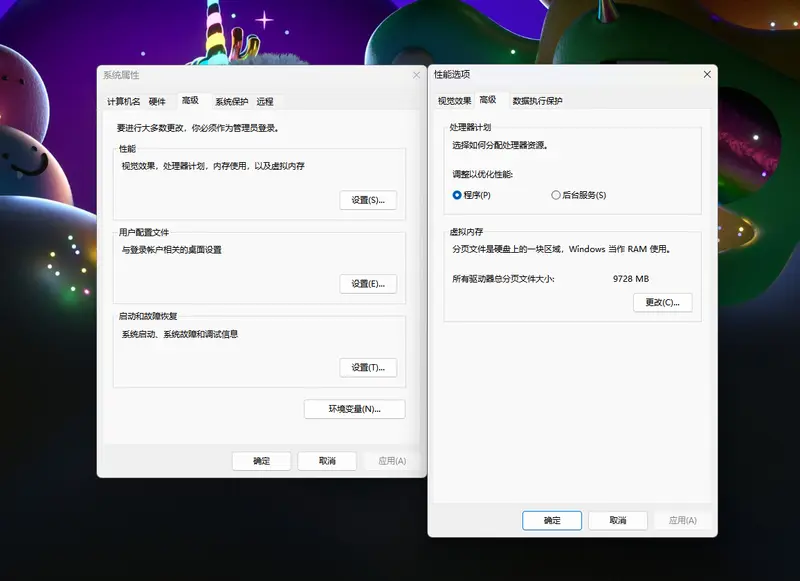This screenshot has height=581, width=800.
Task: Switch to 数据执行保护 tab
Action: pyautogui.click(x=537, y=100)
